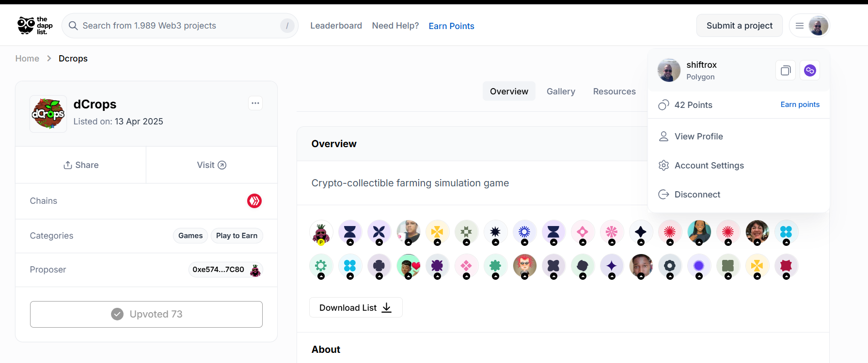Image resolution: width=868 pixels, height=363 pixels.
Task: Focus the Web3 projects search field
Action: 180,26
